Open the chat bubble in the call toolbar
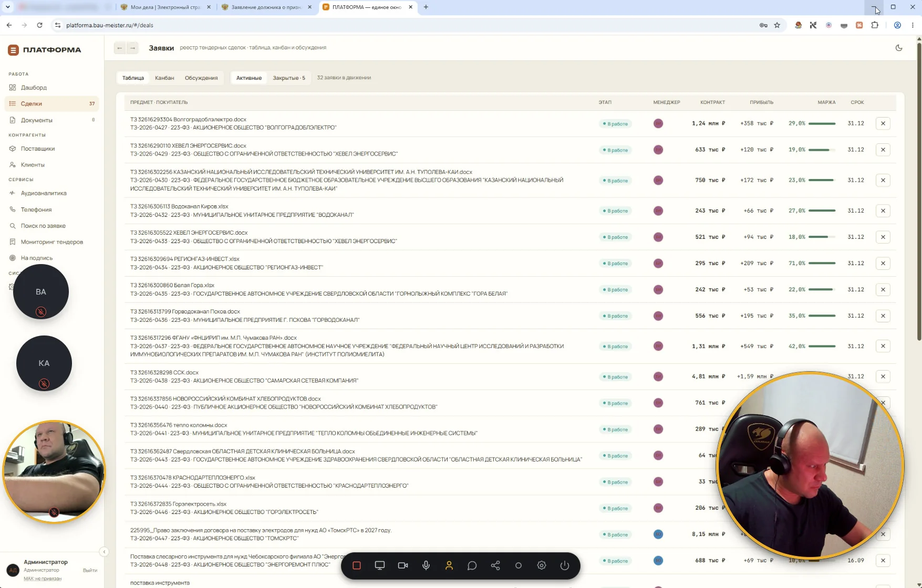The image size is (922, 588). (472, 565)
